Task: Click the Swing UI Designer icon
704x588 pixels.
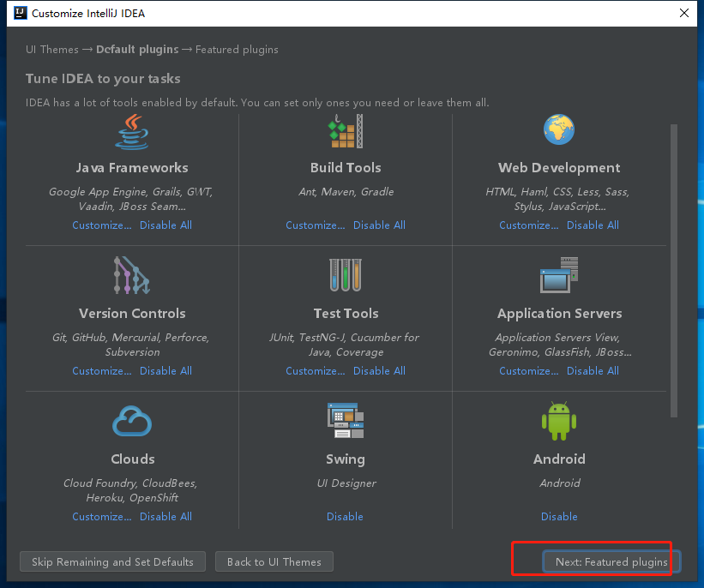Action: tap(345, 422)
